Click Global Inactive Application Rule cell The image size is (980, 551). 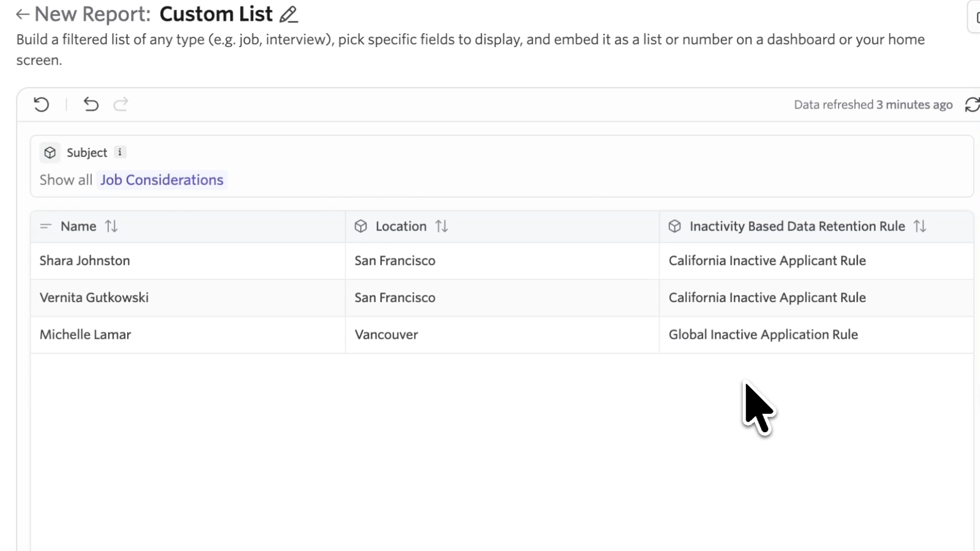(x=763, y=335)
